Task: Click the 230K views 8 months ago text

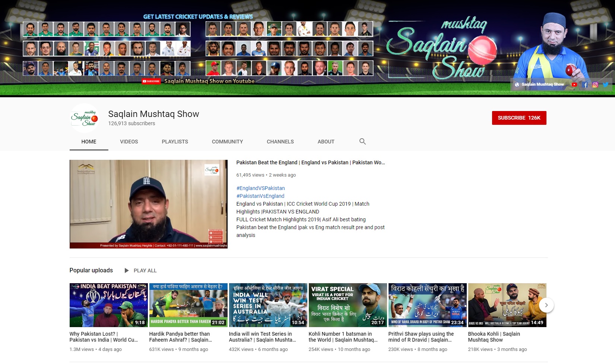Action: [x=418, y=349]
